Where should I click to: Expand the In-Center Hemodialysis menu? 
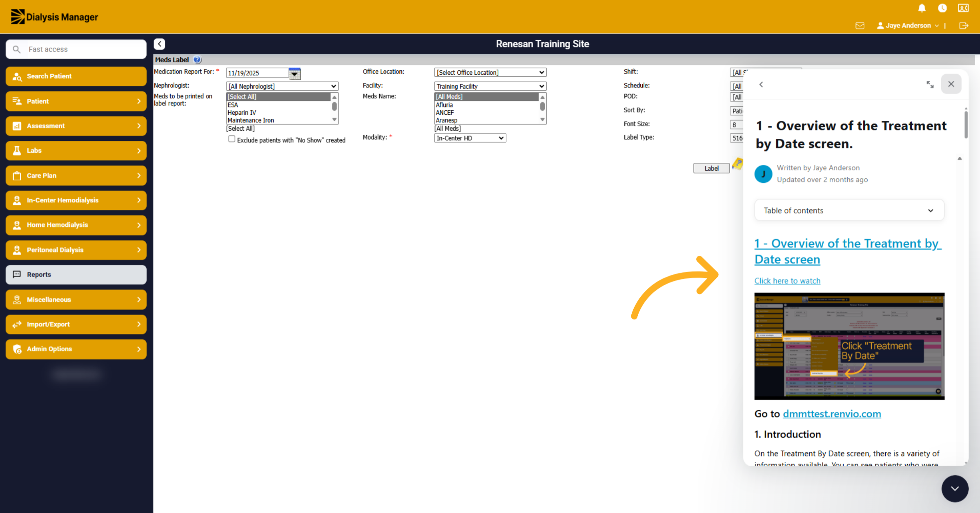tap(76, 200)
